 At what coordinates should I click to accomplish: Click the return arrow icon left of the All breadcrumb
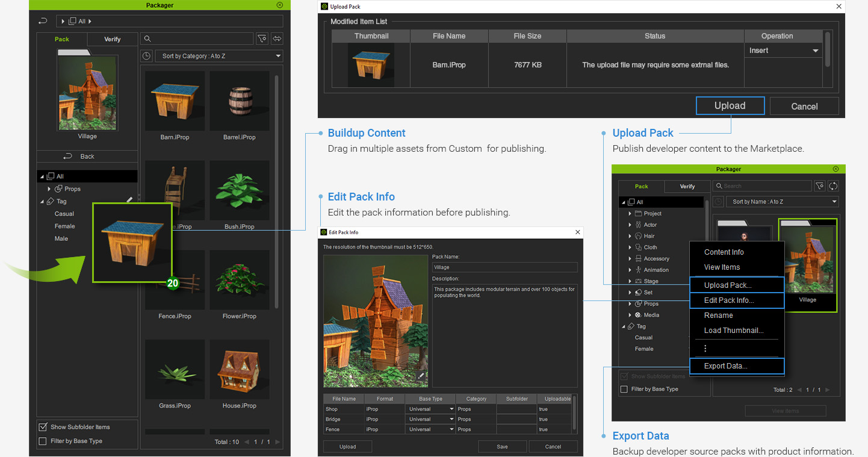pyautogui.click(x=43, y=21)
